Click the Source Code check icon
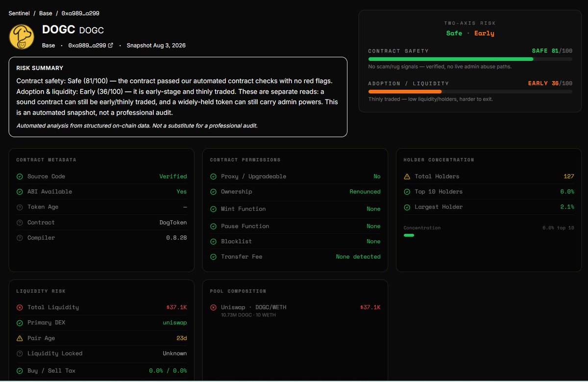The height and width of the screenshot is (382, 588). click(20, 177)
